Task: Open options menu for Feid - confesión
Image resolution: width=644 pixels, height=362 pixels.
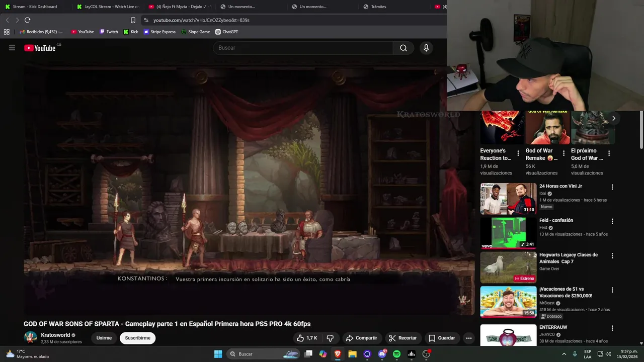Action: [612, 221]
